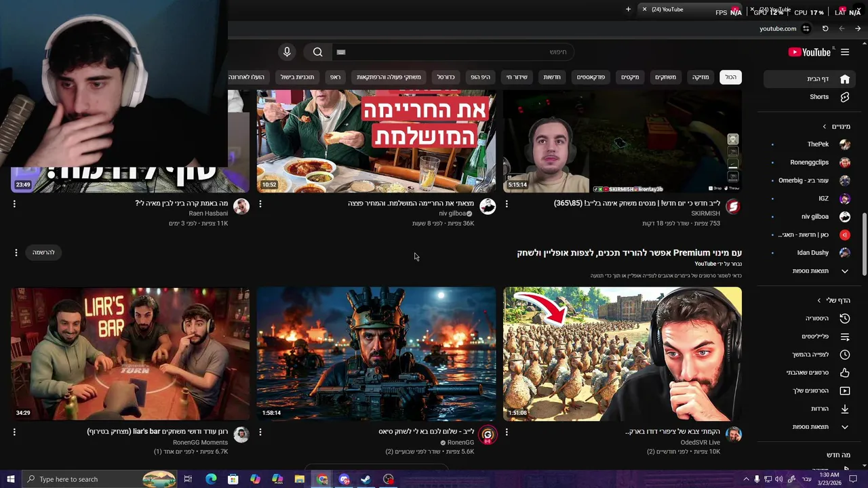Image resolution: width=868 pixels, height=488 pixels.
Task: Open Ronenggclips subscription channel
Action: [809, 163]
